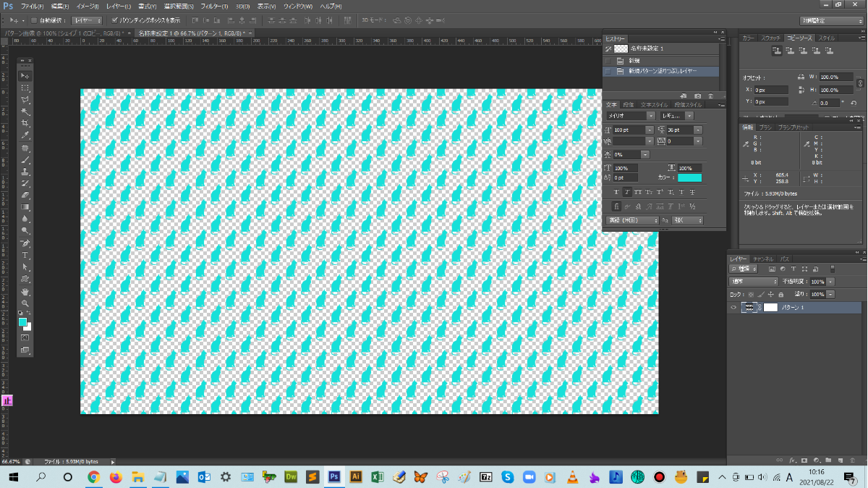The image size is (868, 488).
Task: Click the fx layer style icon
Action: pos(793,460)
